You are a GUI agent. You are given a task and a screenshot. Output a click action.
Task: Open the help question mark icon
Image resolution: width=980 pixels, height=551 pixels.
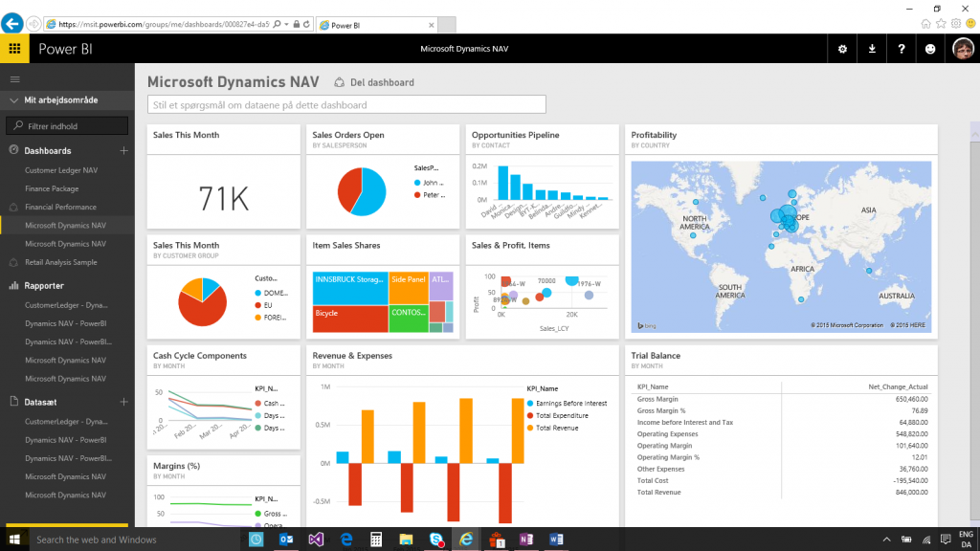pos(901,48)
